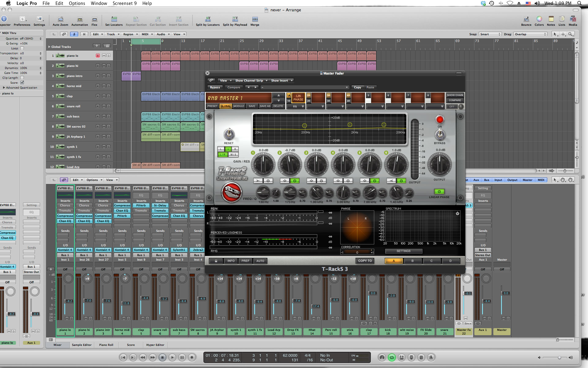Click the COPY TO button in T-RackS
The width and height of the screenshot is (588, 368).
tap(365, 261)
